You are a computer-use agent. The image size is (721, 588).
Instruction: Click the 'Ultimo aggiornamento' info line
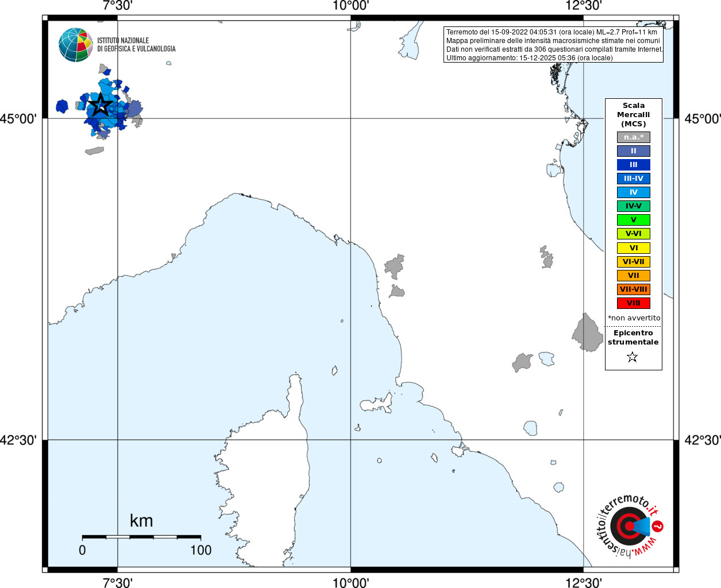pyautogui.click(x=530, y=58)
